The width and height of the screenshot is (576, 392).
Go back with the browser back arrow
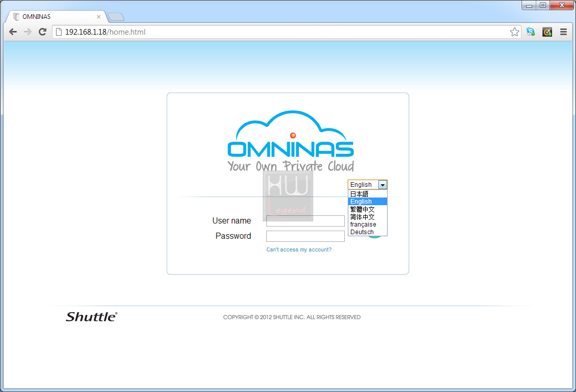(13, 32)
